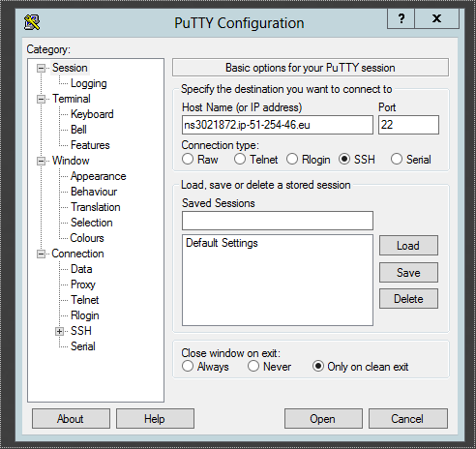
Task: Open Translation settings
Action: coord(96,207)
